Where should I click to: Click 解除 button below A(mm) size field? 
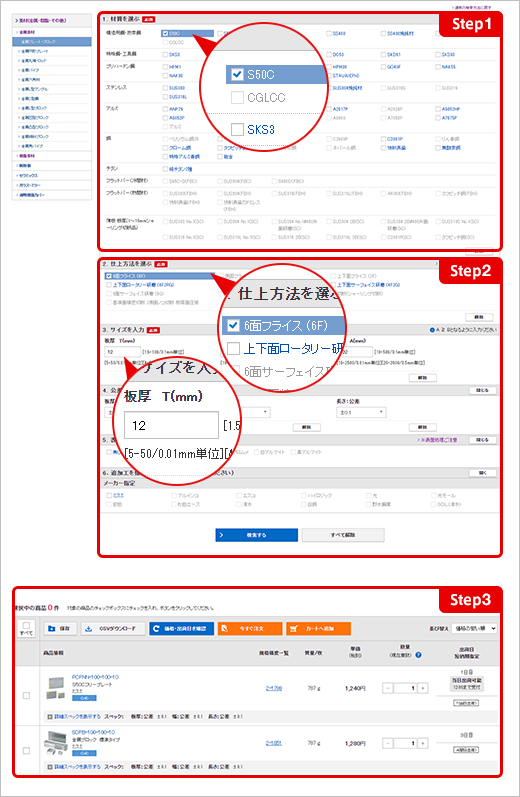(x=422, y=378)
